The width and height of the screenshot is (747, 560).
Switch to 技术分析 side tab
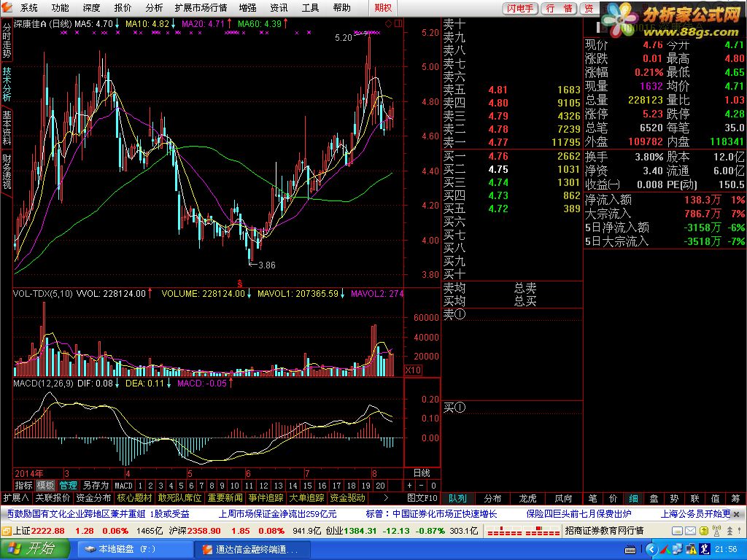point(7,84)
